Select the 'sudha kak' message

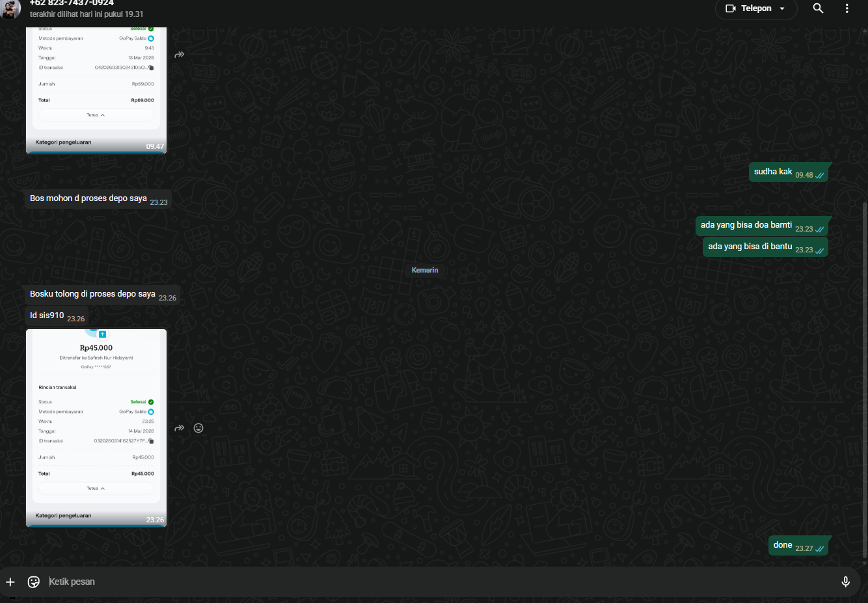pyautogui.click(x=789, y=172)
